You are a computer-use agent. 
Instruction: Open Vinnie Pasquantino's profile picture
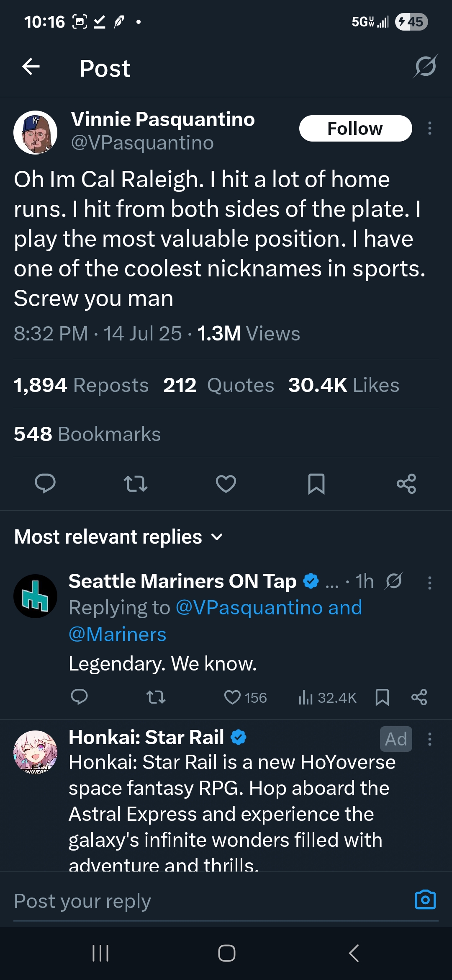(x=36, y=132)
